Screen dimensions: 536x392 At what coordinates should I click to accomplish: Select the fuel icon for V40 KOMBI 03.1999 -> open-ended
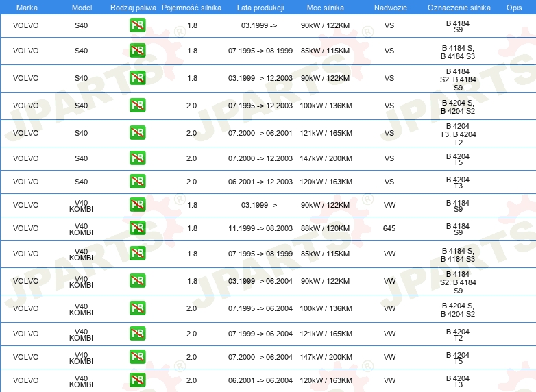click(137, 205)
